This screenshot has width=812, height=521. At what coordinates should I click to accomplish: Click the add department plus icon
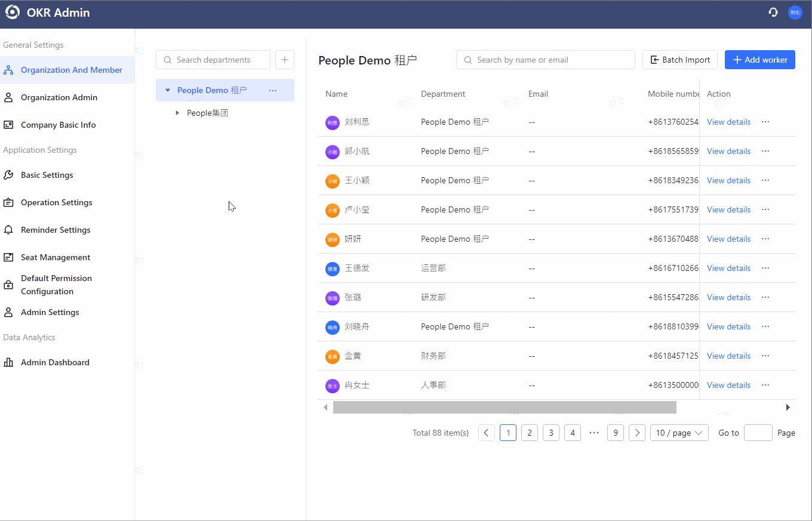285,60
